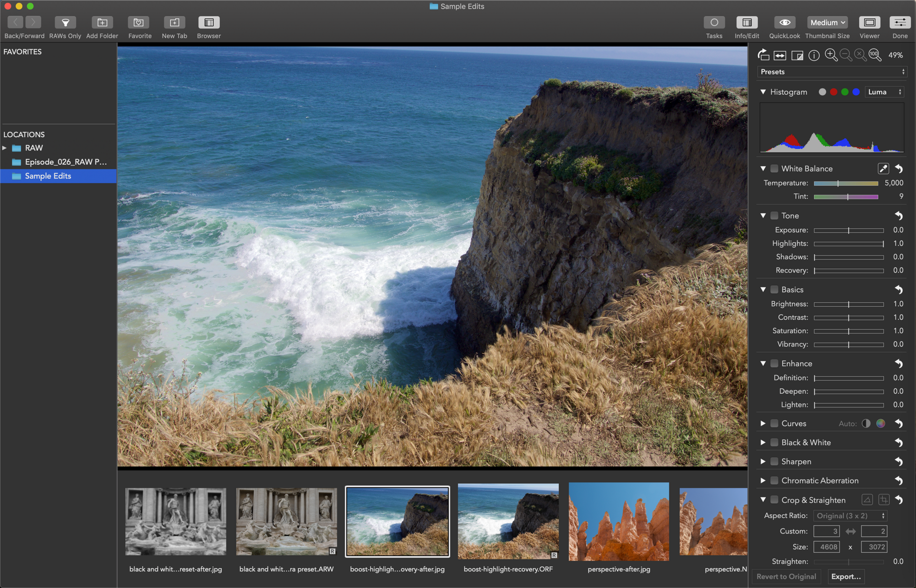Select the White Balance eyedropper tool
The height and width of the screenshot is (588, 916).
(x=883, y=169)
